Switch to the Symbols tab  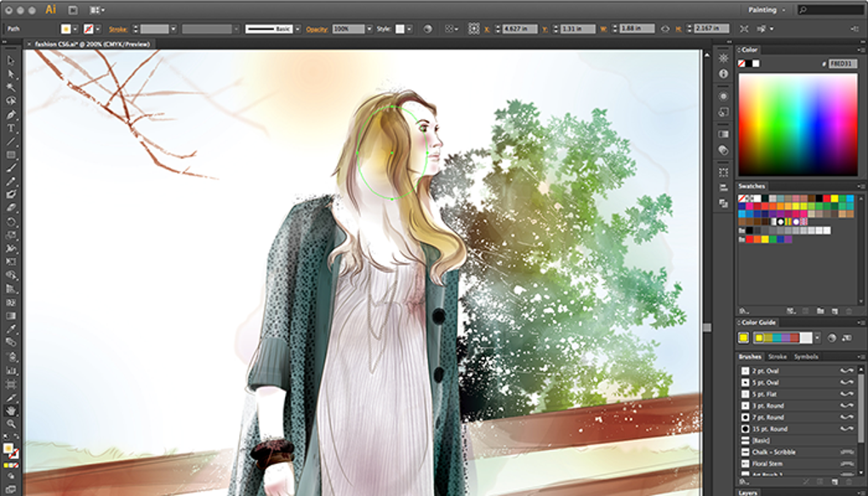pos(805,356)
